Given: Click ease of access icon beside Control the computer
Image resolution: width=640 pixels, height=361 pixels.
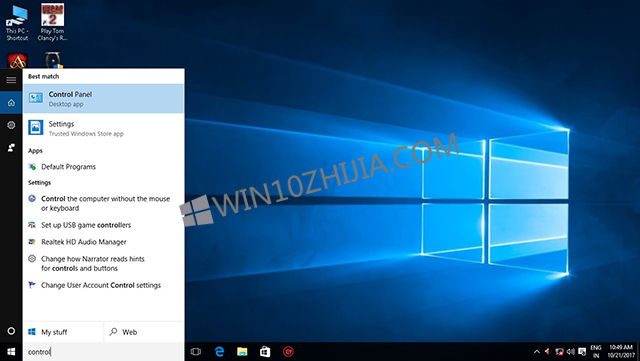Looking at the screenshot, I should pyautogui.click(x=32, y=198).
